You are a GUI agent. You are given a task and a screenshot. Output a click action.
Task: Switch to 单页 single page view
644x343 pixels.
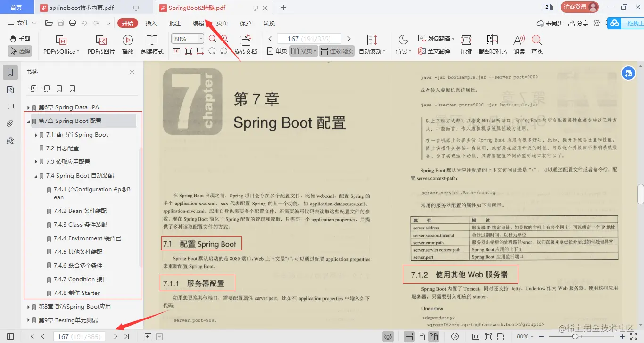pyautogui.click(x=277, y=51)
